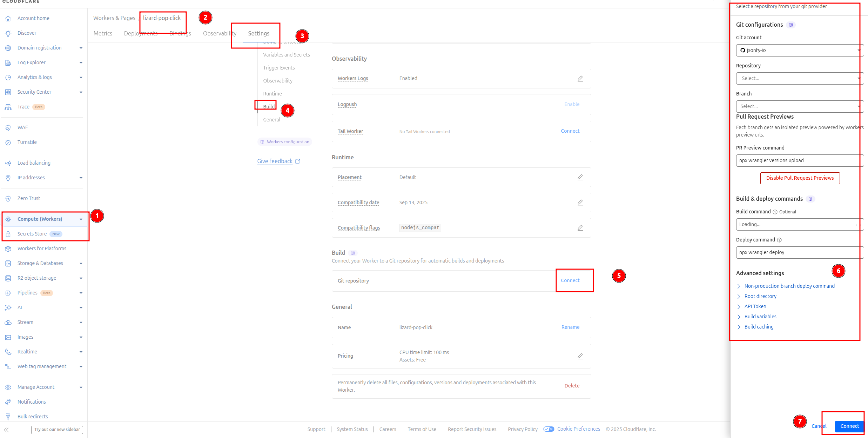The image size is (868, 438).
Task: Open the Repository select dropdown
Action: click(x=799, y=78)
